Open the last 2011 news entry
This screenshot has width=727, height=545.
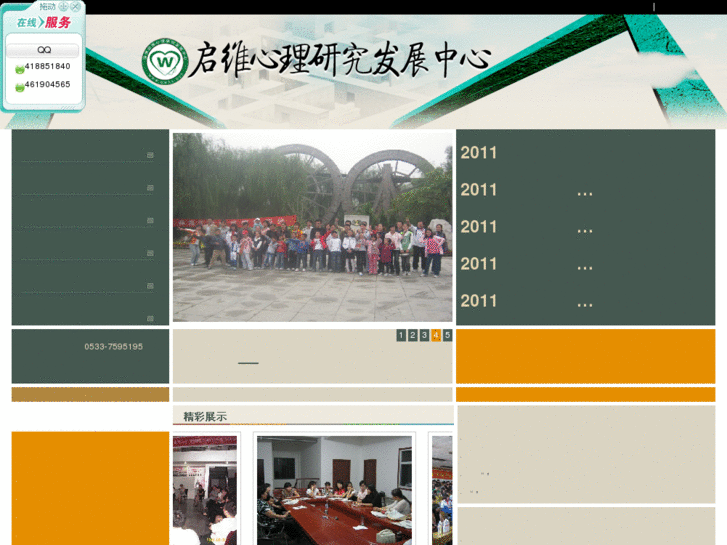pyautogui.click(x=527, y=301)
